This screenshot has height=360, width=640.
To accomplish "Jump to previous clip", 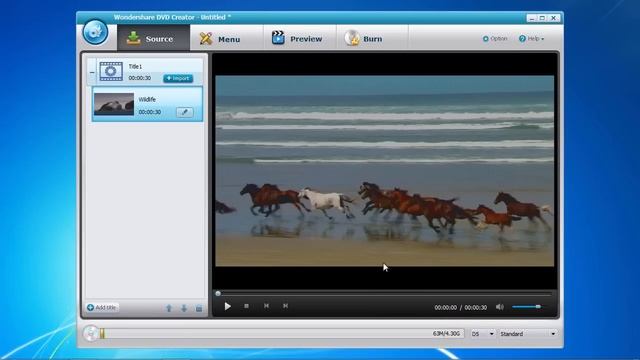I will pos(266,306).
